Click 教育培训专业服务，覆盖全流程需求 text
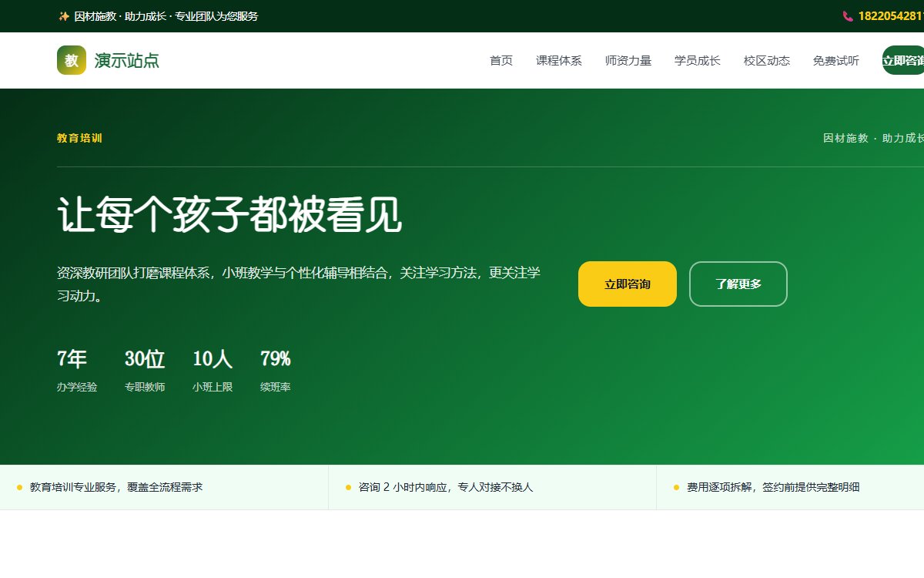This screenshot has height=578, width=924. (x=116, y=487)
